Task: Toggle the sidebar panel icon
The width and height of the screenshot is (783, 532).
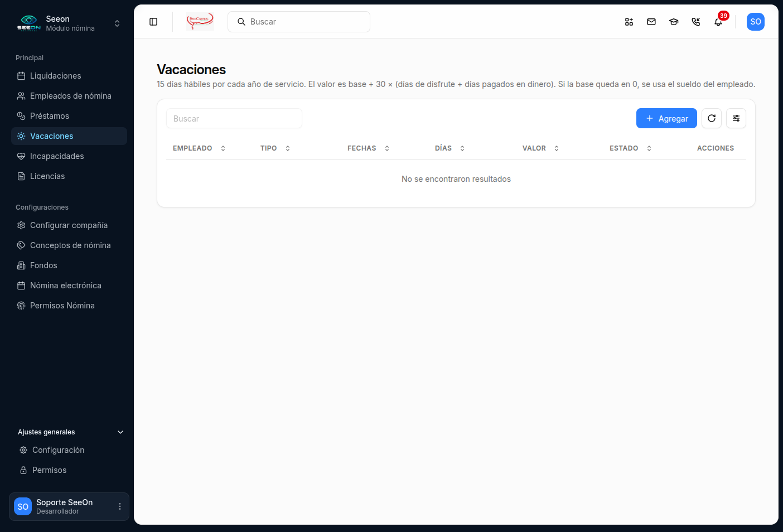Action: pos(153,22)
